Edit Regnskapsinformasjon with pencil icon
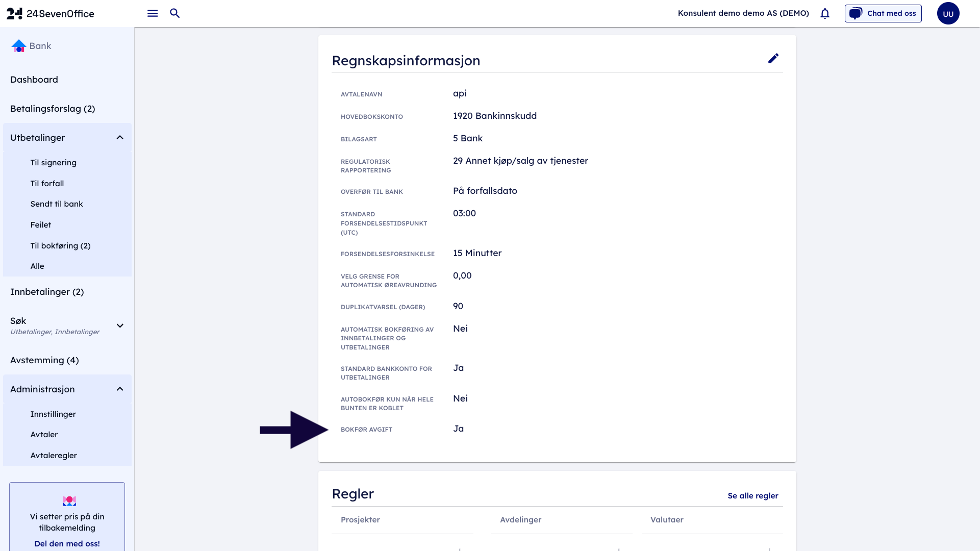 773,59
